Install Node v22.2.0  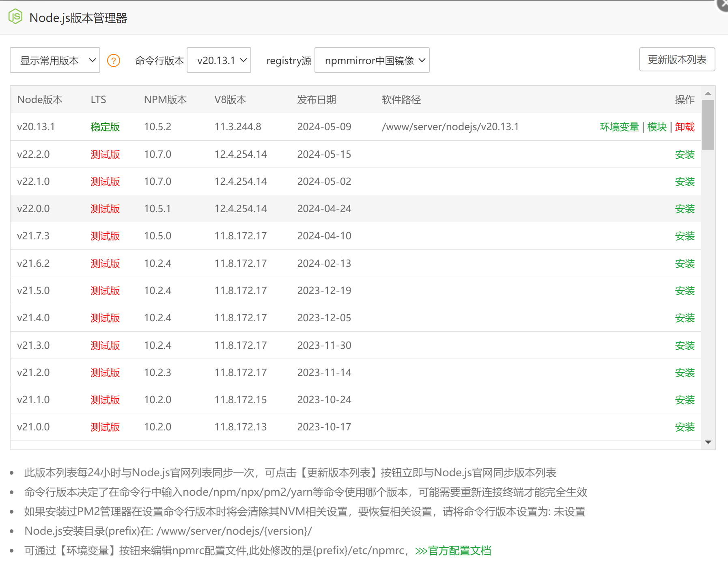(x=685, y=155)
